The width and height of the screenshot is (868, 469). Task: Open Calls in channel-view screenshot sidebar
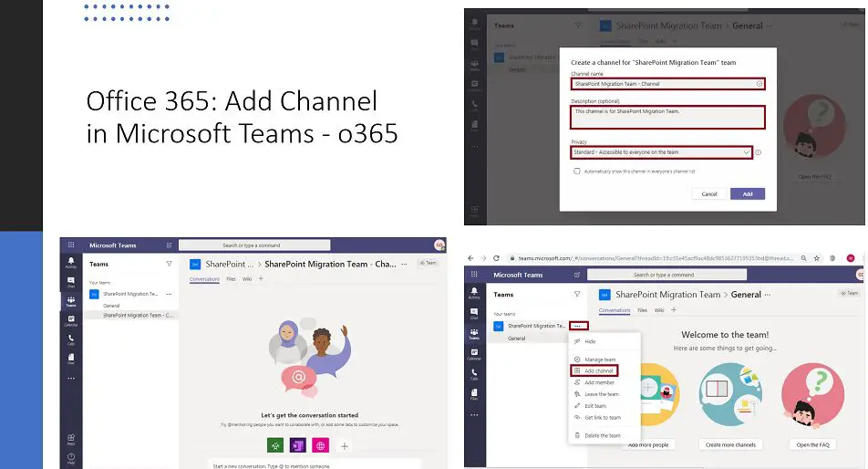click(x=71, y=339)
